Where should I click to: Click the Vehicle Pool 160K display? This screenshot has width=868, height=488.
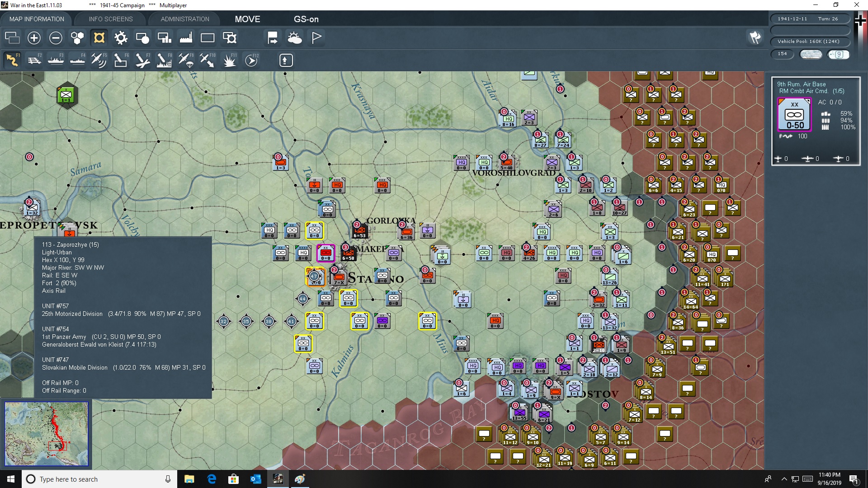(x=809, y=41)
